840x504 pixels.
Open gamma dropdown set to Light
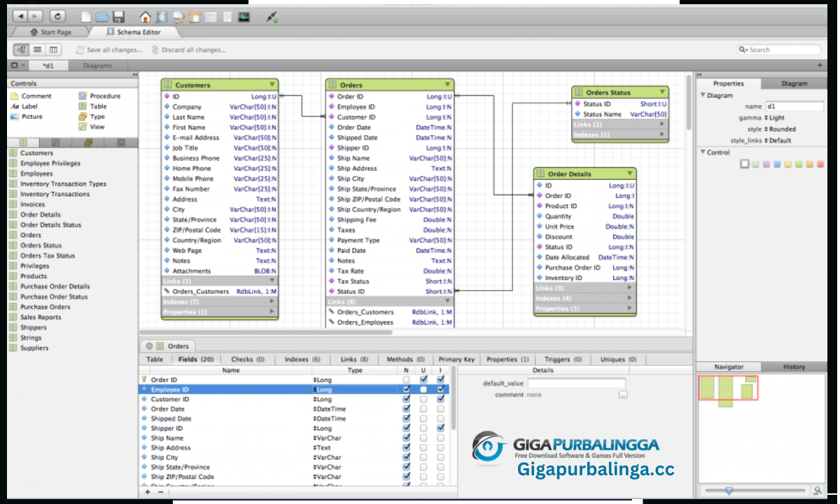click(775, 118)
